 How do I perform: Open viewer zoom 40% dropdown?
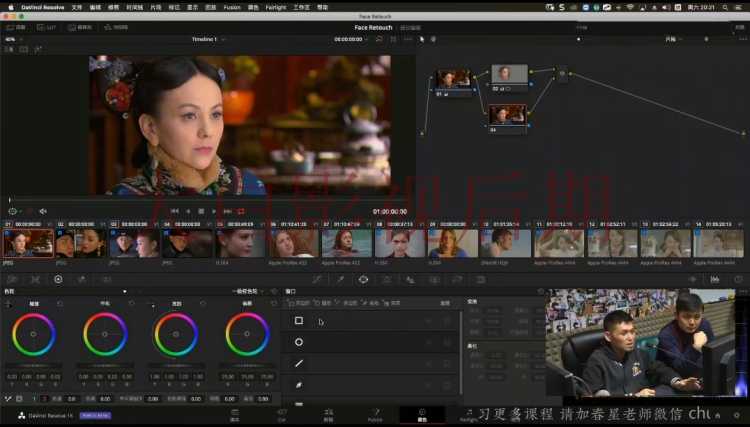click(x=13, y=39)
